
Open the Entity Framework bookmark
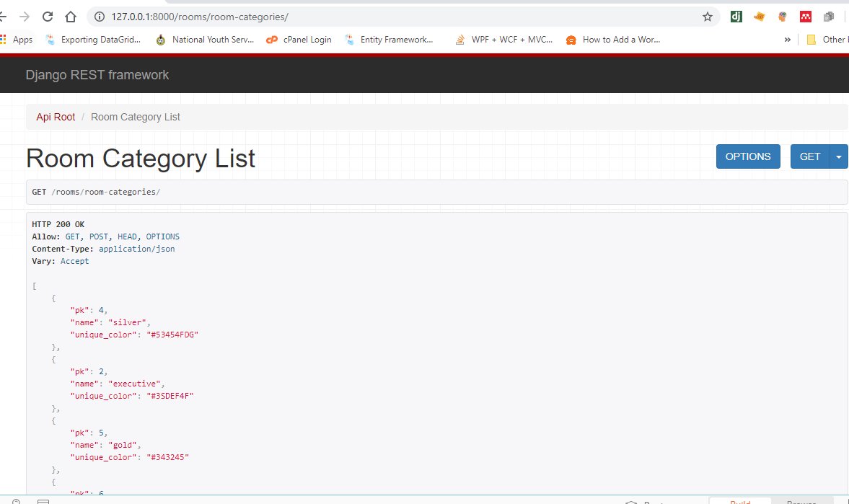coord(389,40)
